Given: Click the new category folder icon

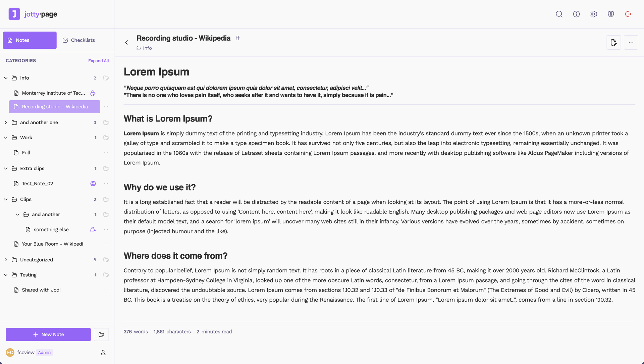Looking at the screenshot, I should (101, 334).
